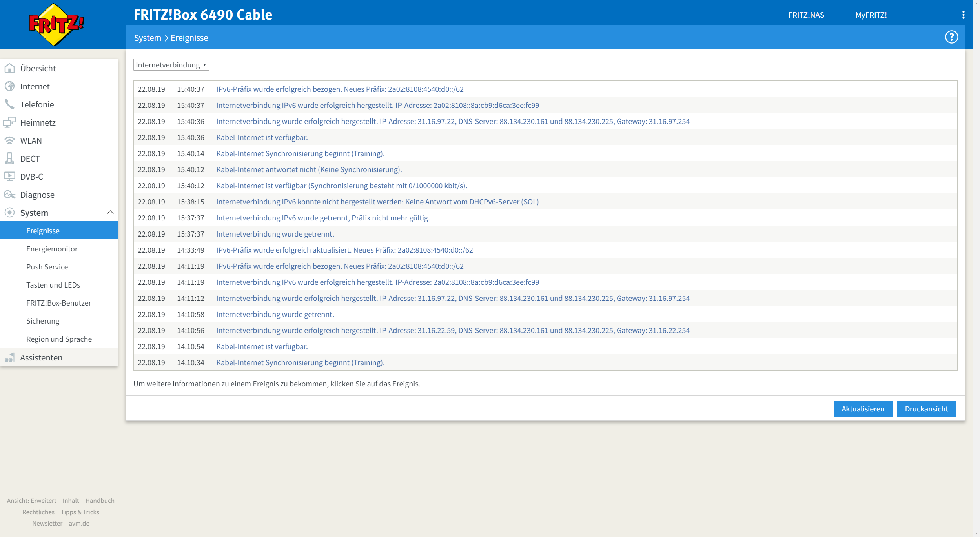
Task: Collapse the System menu chevron
Action: point(110,212)
